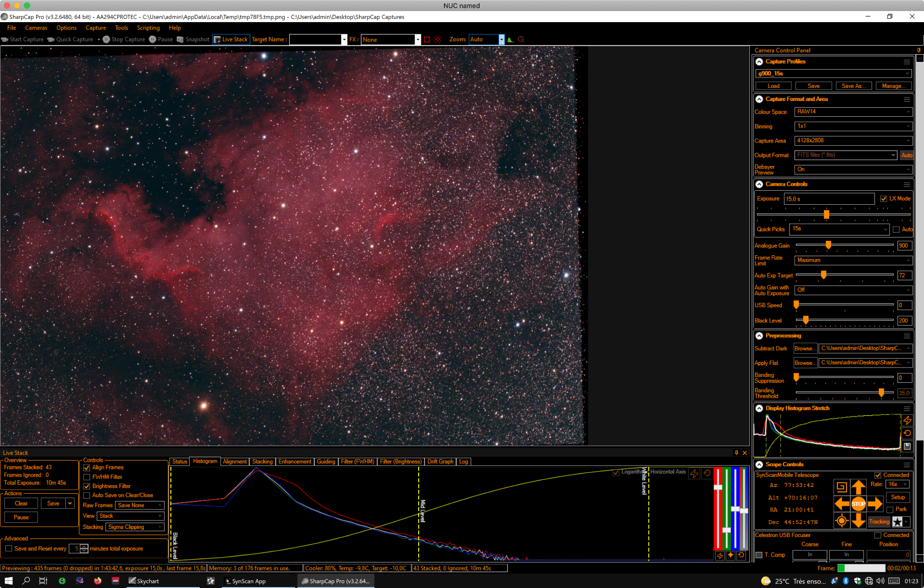Click the four-point star icon under RGB sliders
Screen dimensions: 924x588
point(730,556)
